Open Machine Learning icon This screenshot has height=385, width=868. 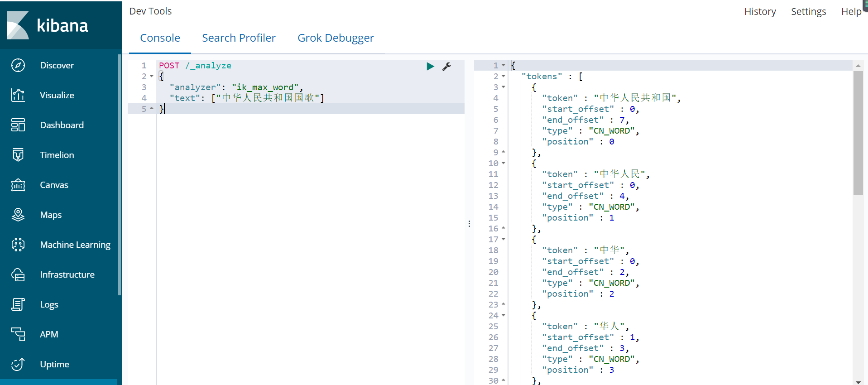[18, 245]
